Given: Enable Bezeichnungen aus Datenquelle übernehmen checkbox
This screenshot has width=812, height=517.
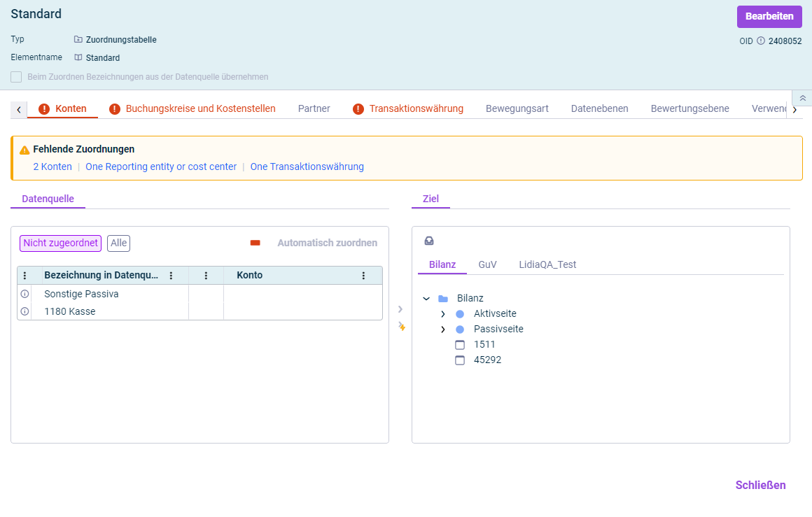Looking at the screenshot, I should tap(16, 77).
